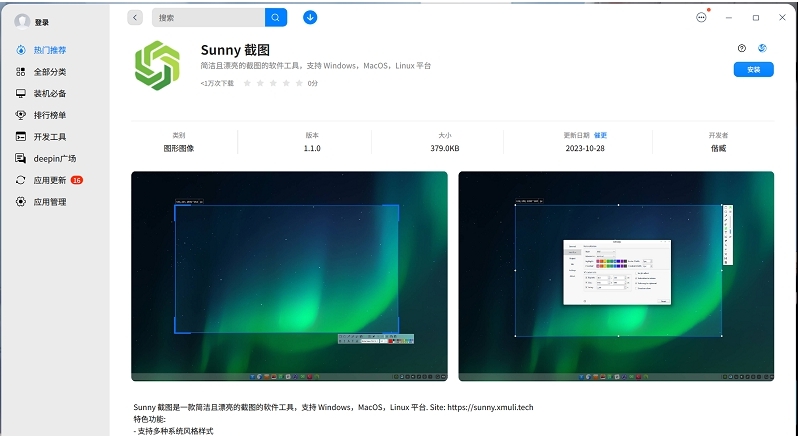Click the red 16 updates badge
Viewport: 800px width, 436px height.
click(77, 180)
